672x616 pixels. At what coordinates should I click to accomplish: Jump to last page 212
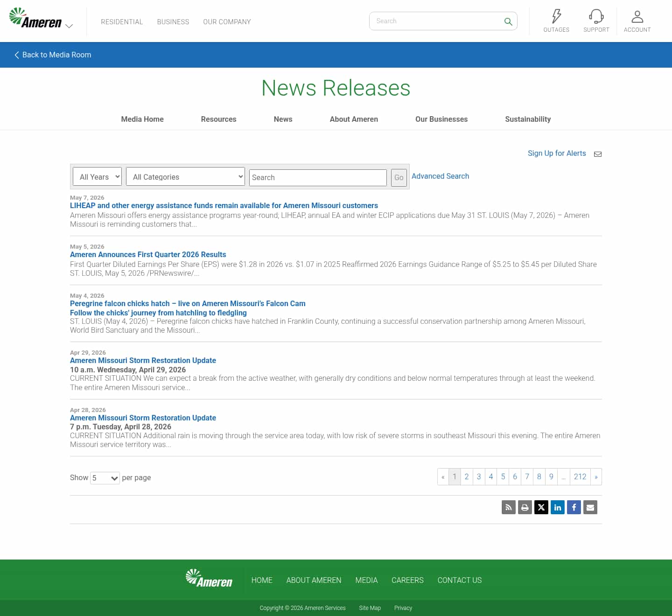(580, 477)
